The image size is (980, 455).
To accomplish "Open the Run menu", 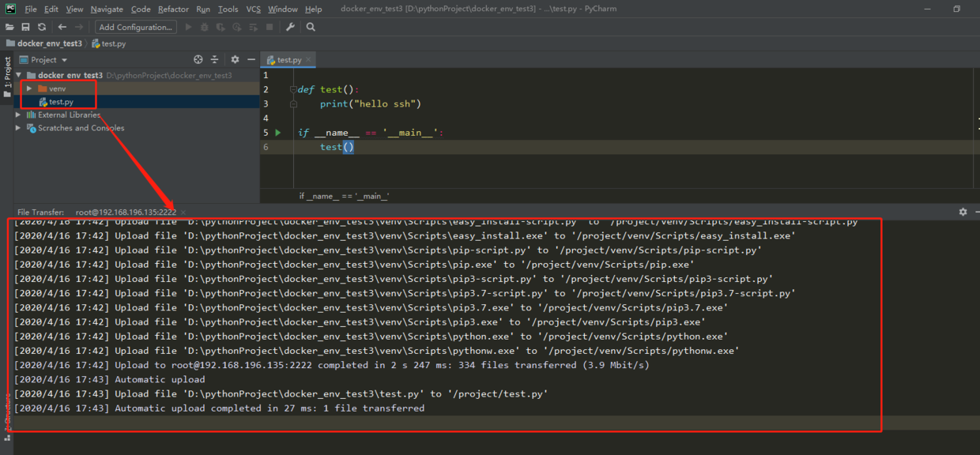I will 203,9.
